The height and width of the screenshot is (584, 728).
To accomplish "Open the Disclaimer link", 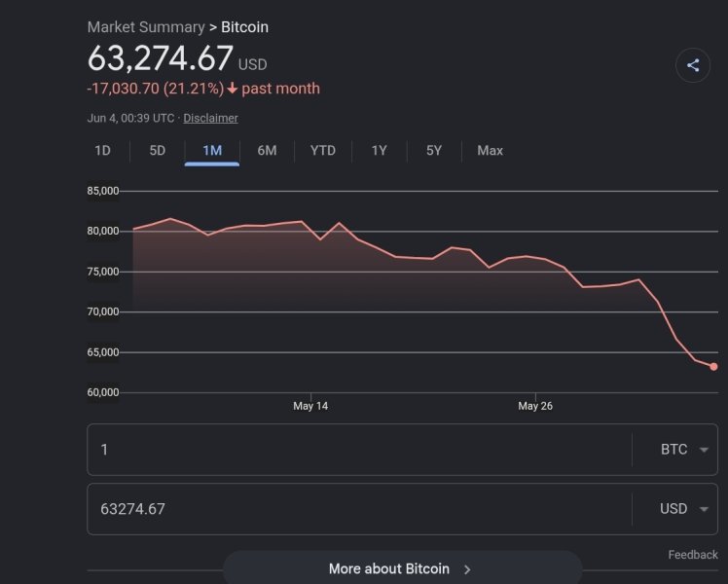I will (x=210, y=118).
